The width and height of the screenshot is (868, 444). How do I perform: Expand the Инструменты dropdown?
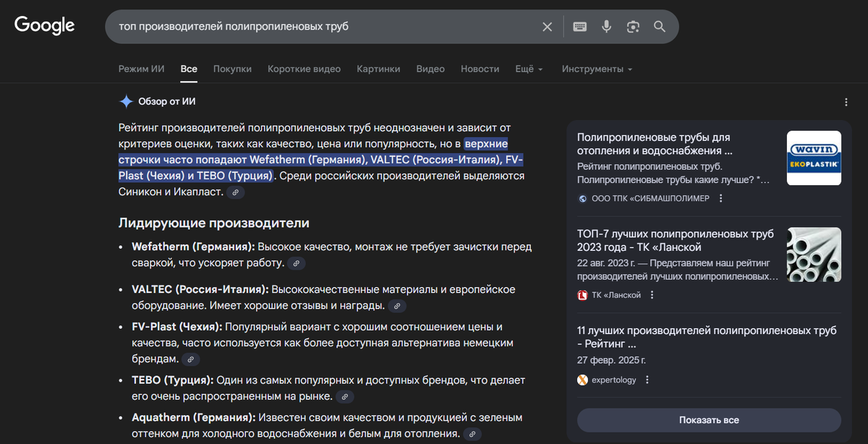click(x=597, y=69)
